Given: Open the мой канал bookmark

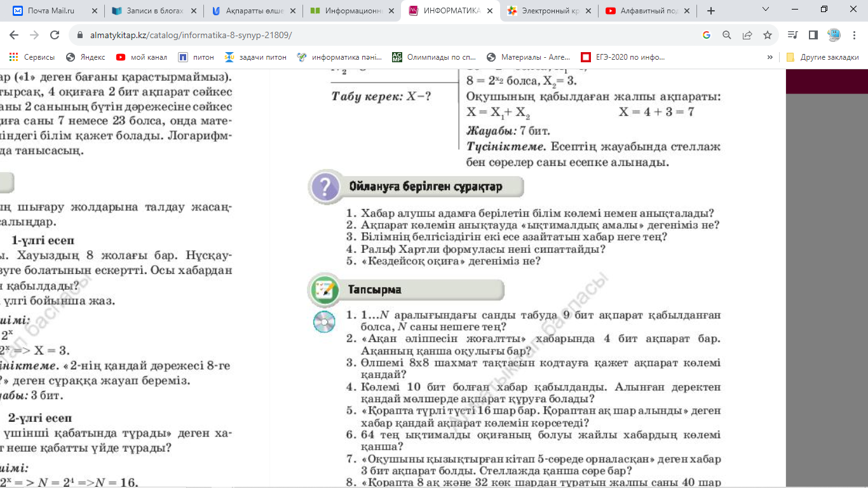Looking at the screenshot, I should [142, 57].
